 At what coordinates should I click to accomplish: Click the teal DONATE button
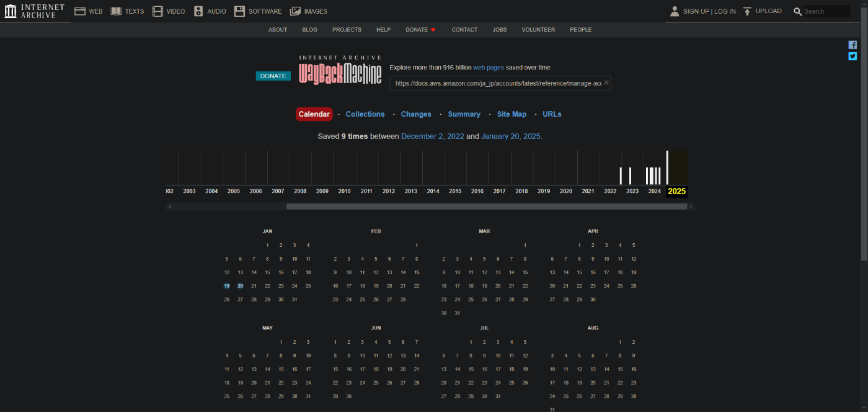[273, 76]
